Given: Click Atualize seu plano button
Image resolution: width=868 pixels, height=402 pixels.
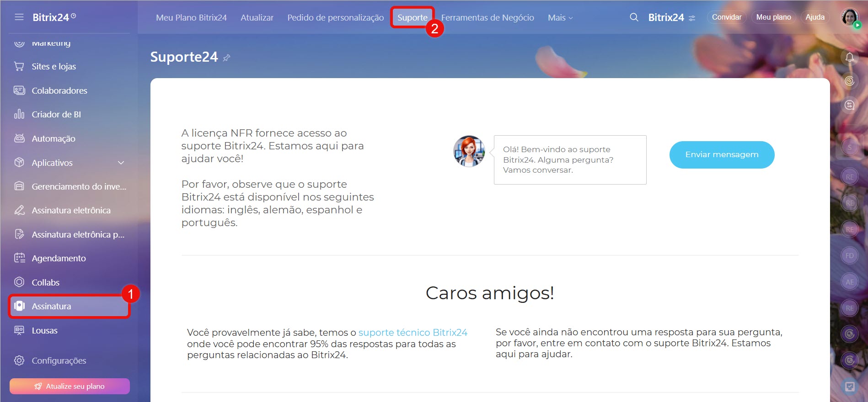Looking at the screenshot, I should coord(70,386).
